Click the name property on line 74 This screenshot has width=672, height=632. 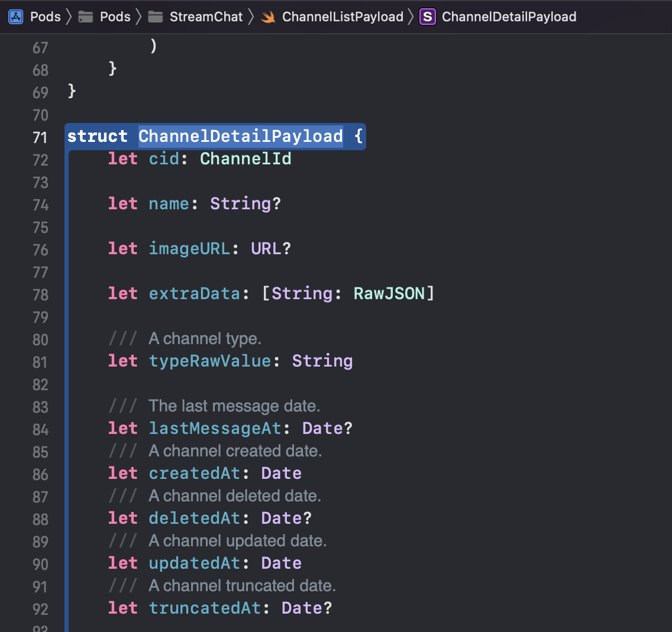point(169,204)
